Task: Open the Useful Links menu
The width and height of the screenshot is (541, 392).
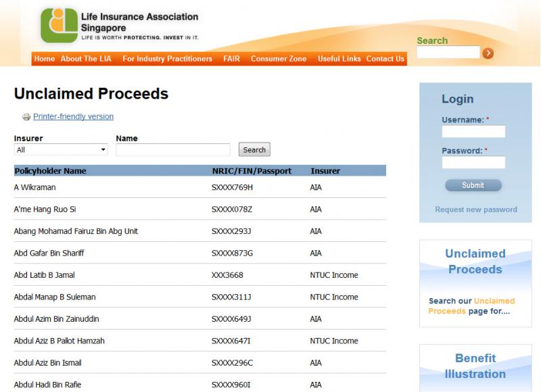Action: click(339, 59)
